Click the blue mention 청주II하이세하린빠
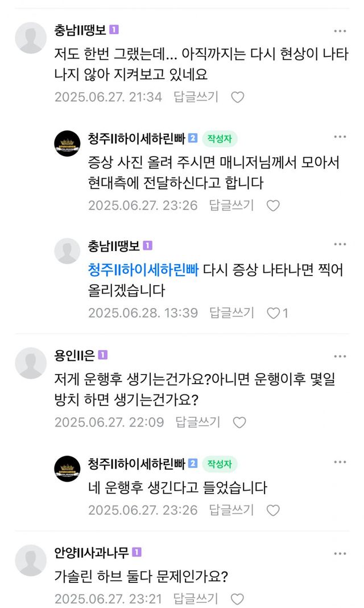This screenshot has height=608, width=364. [x=143, y=269]
